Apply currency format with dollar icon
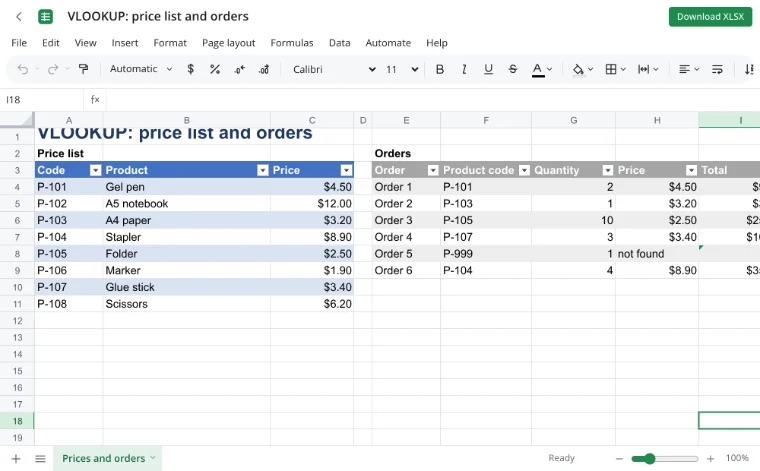Viewport: 760px width, 471px height. [x=190, y=69]
